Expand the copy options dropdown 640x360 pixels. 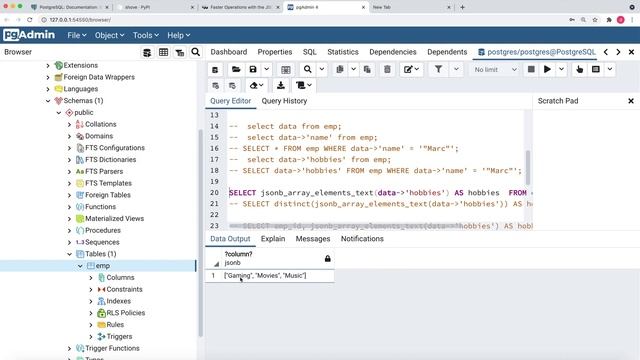[x=353, y=70]
